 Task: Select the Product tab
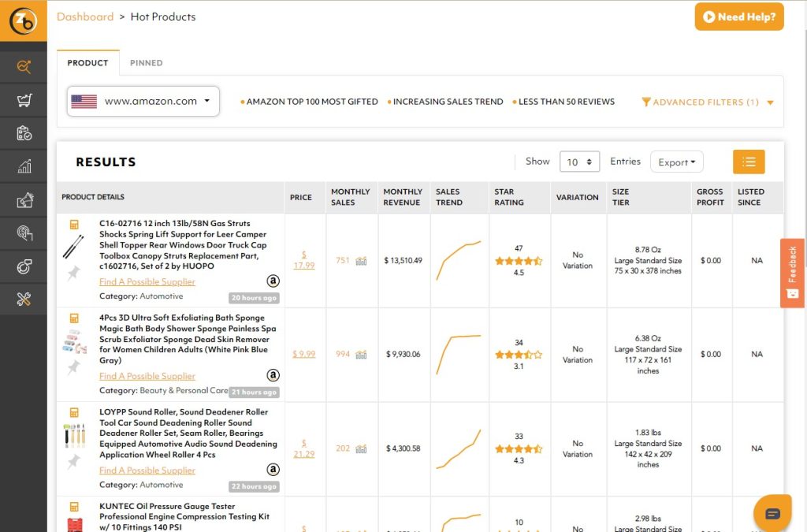click(x=87, y=63)
